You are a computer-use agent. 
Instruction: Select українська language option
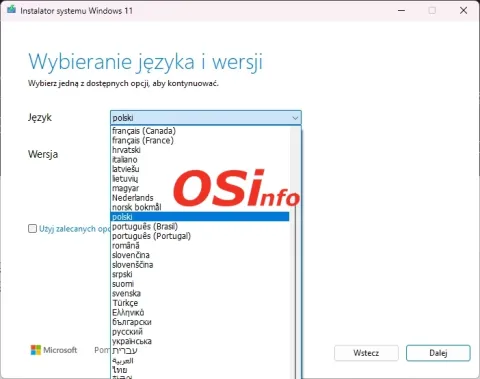200,341
